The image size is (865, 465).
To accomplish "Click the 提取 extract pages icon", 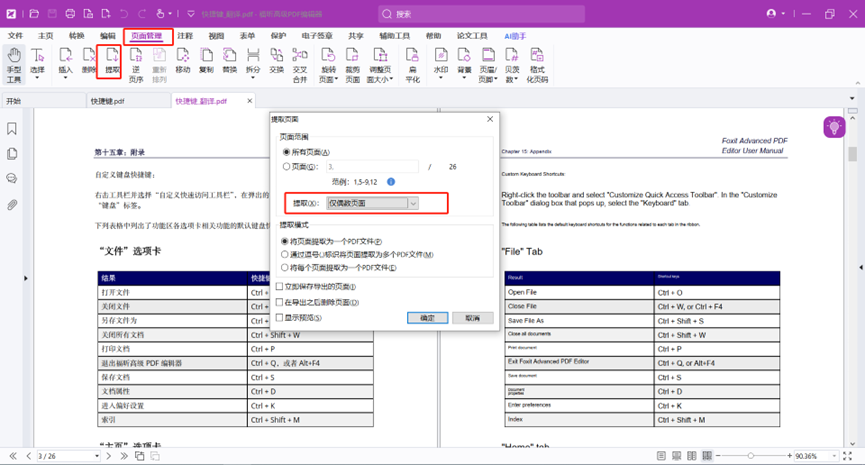I will point(112,61).
